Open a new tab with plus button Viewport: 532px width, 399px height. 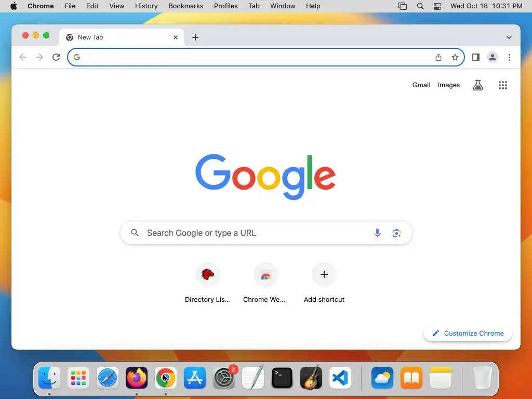(x=195, y=37)
